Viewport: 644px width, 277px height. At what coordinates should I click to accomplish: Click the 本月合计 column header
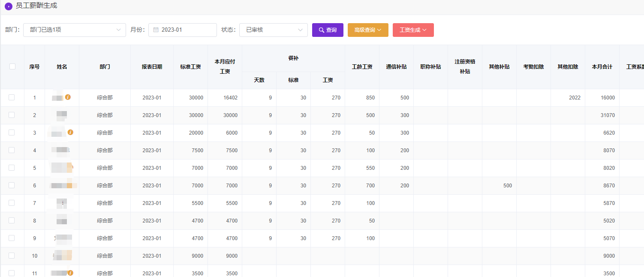click(602, 67)
